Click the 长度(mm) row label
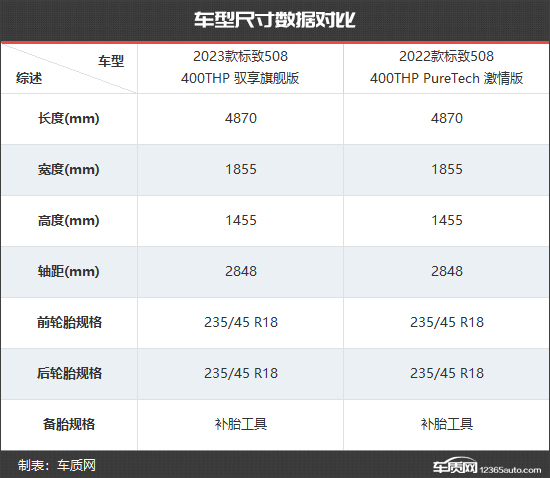Screen dimensions: 550x478 [x=69, y=119]
